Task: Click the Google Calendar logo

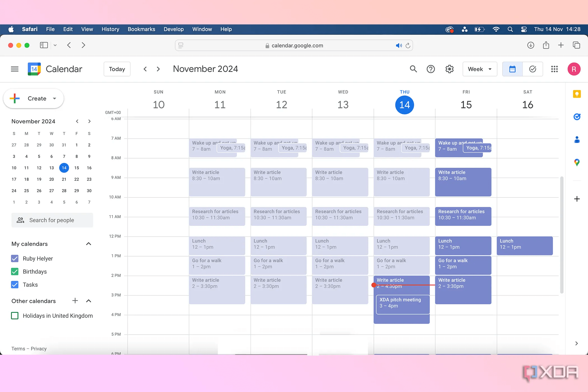Action: [34, 69]
